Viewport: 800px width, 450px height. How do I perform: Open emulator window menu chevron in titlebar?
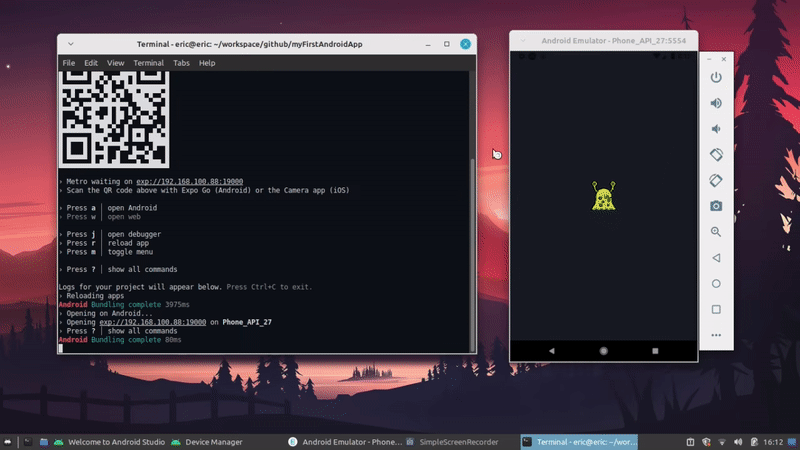tap(522, 41)
